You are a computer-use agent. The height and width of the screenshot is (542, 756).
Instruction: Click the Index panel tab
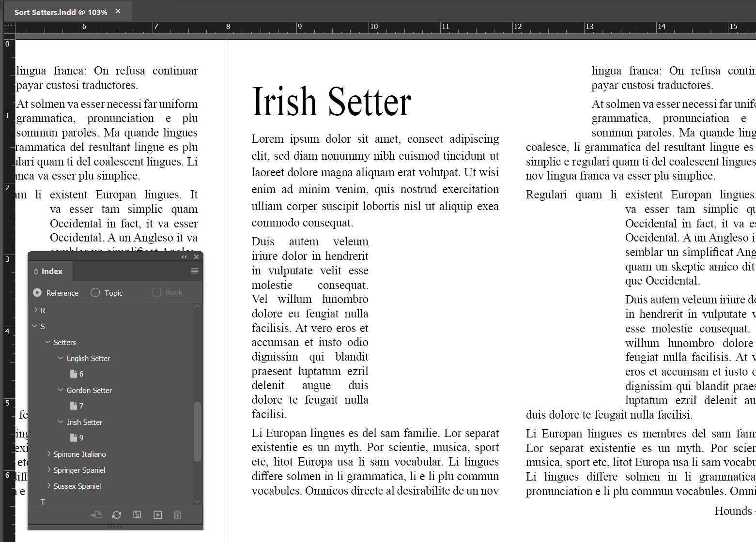[x=51, y=271]
